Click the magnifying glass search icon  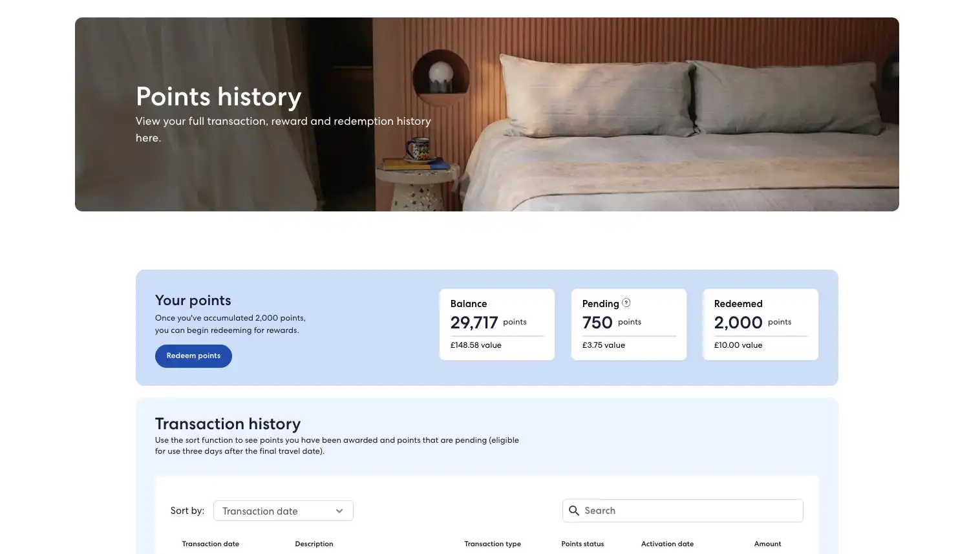pos(573,511)
